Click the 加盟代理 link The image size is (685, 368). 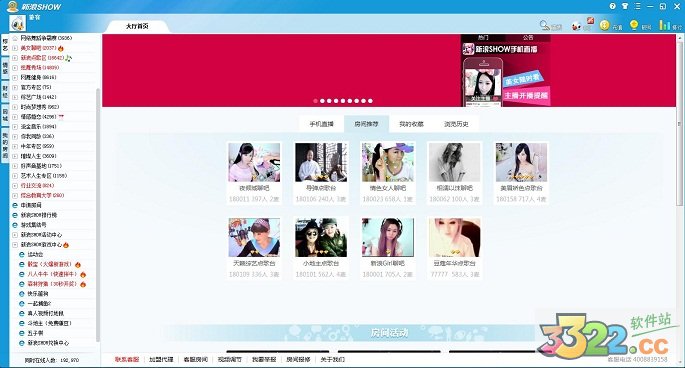click(161, 359)
